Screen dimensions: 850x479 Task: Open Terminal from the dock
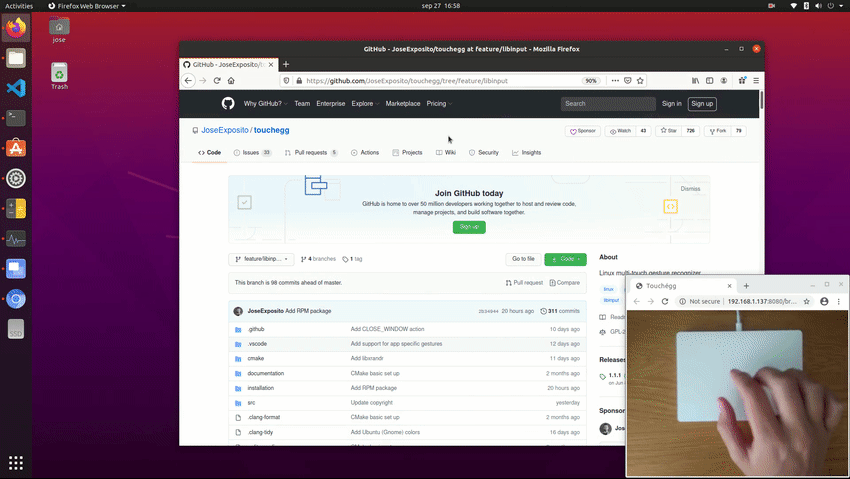click(x=16, y=118)
